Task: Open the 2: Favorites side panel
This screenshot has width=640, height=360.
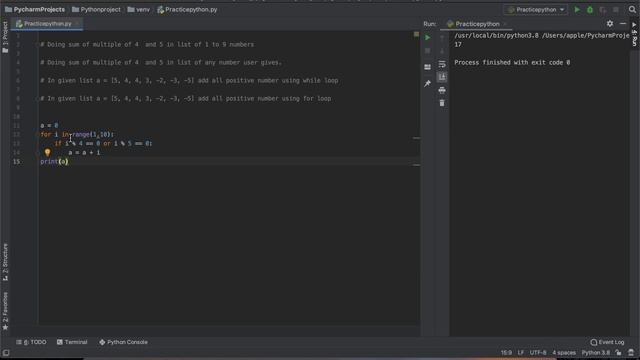Action: point(5,311)
